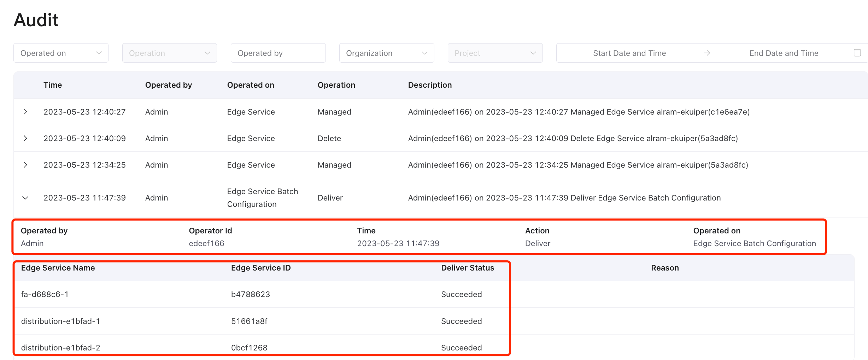
Task: Click the End Date and Time field
Action: pyautogui.click(x=784, y=53)
